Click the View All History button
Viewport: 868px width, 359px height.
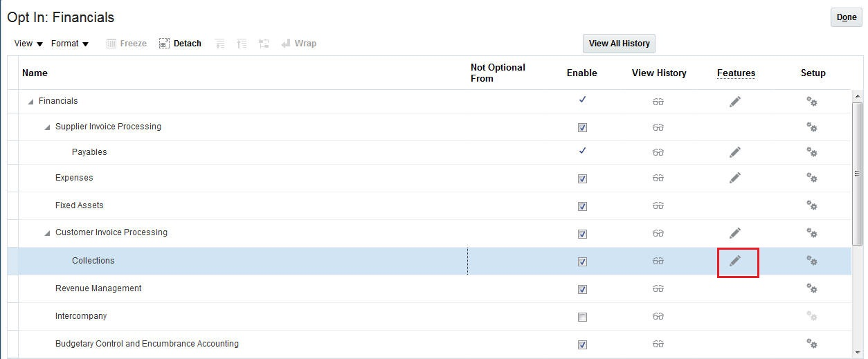(619, 44)
